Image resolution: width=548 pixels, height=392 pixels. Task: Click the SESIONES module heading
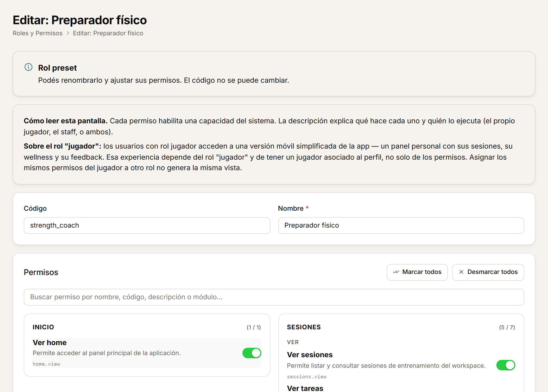tap(304, 327)
